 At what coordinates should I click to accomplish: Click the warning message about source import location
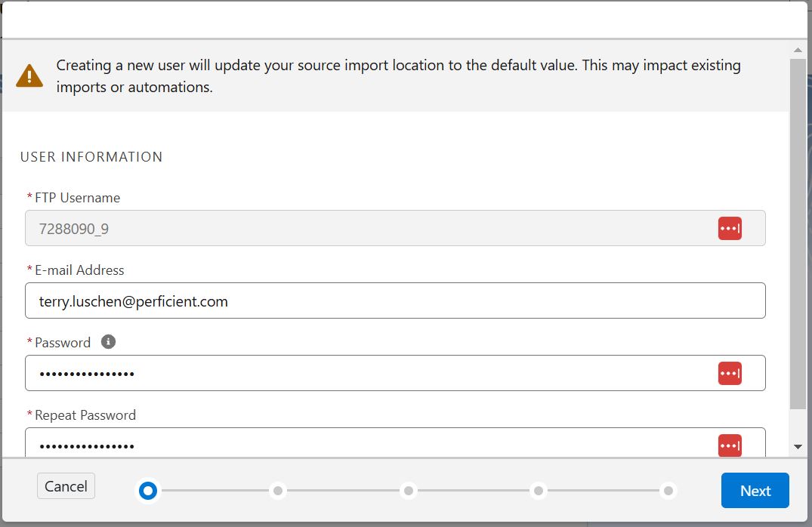point(397,76)
